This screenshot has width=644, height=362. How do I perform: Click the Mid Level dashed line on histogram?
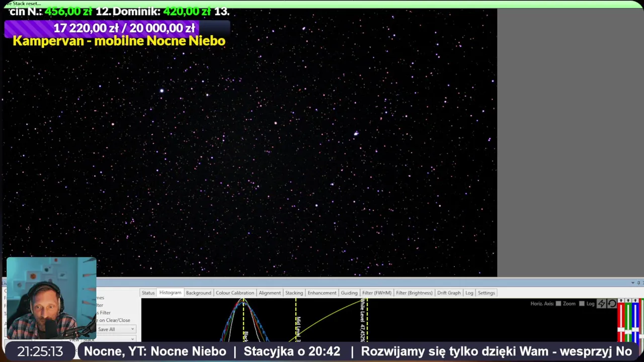[x=296, y=320]
